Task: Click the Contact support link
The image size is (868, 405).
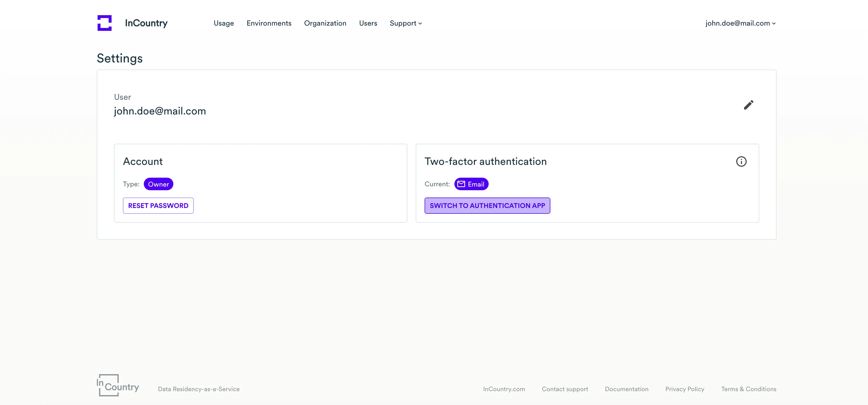Action: pyautogui.click(x=565, y=389)
